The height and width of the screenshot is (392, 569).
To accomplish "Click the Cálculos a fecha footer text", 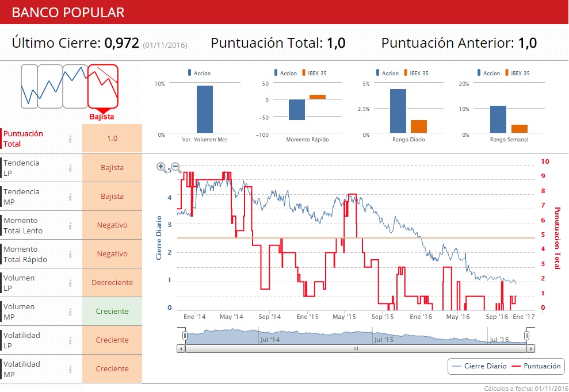I will [x=526, y=389].
